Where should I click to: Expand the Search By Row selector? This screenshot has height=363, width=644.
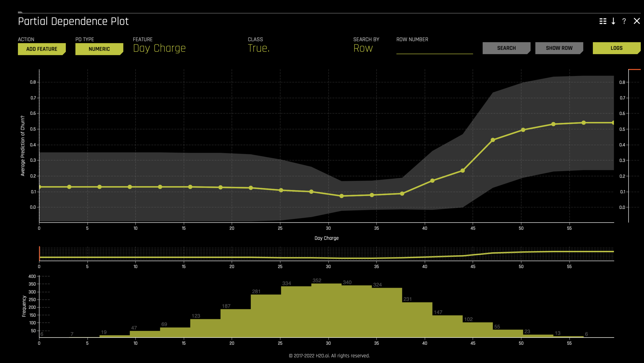(363, 48)
